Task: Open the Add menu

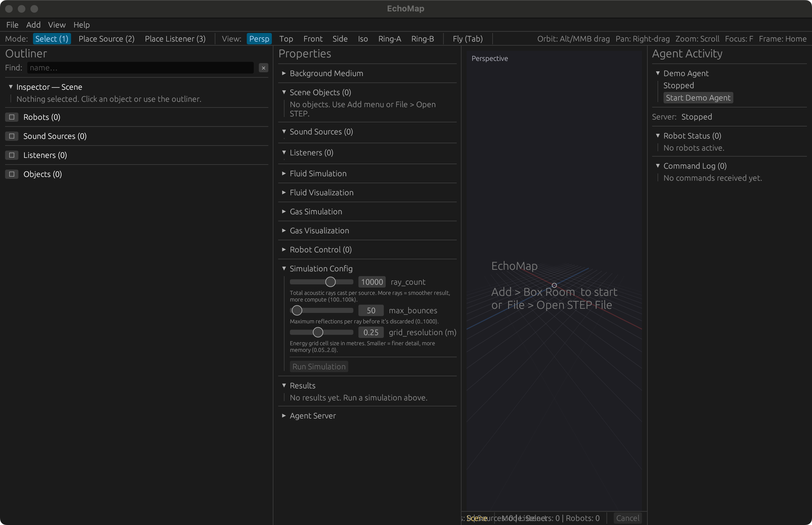Action: (33, 24)
